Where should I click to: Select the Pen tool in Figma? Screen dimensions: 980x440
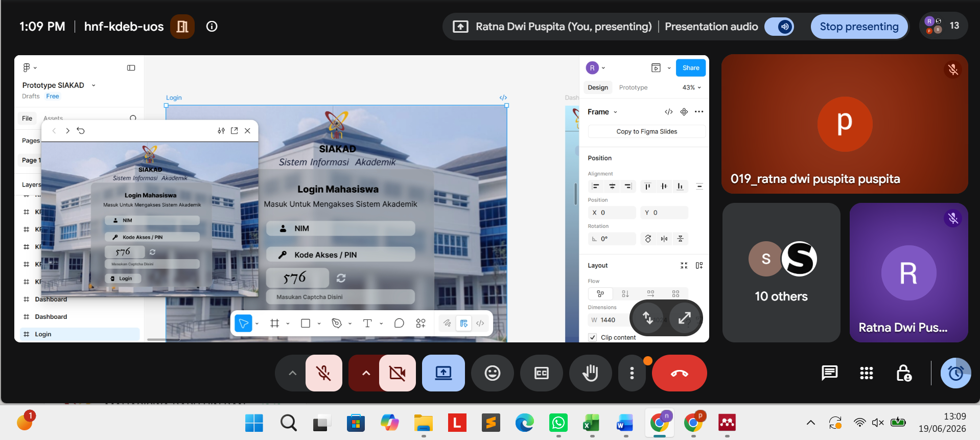(x=336, y=323)
